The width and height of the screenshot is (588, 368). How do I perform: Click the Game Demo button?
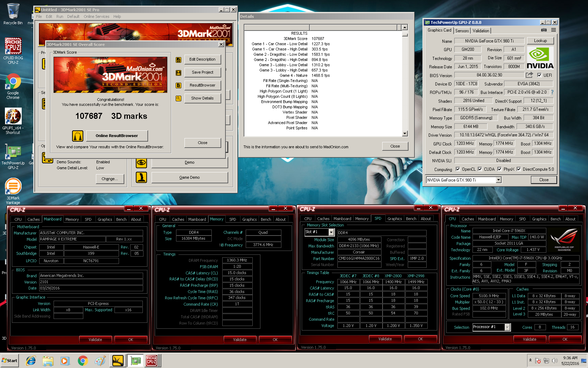190,177
